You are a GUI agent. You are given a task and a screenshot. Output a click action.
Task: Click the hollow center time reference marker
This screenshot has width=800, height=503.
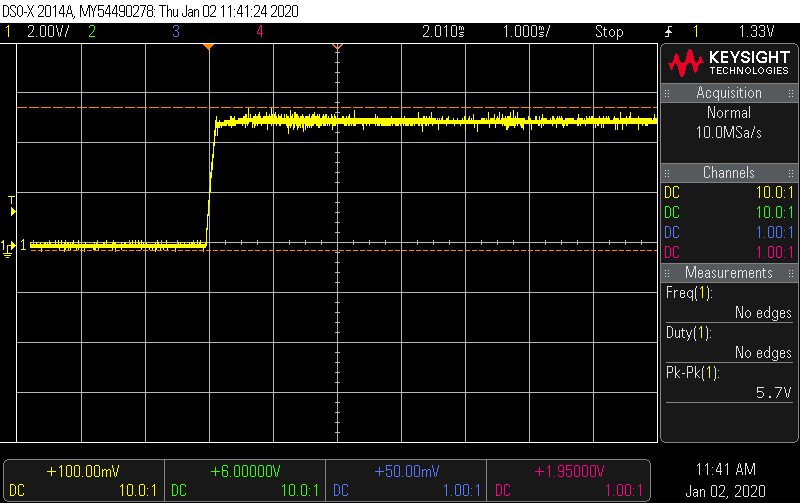click(337, 47)
